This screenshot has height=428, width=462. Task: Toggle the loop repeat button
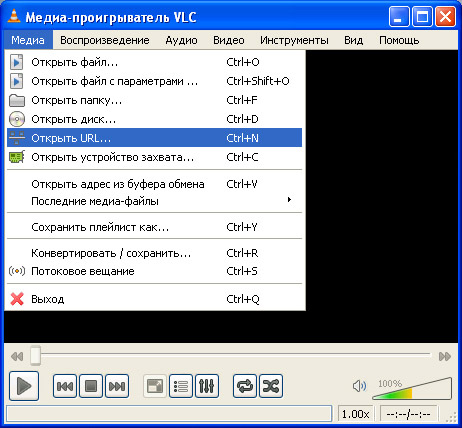point(245,386)
